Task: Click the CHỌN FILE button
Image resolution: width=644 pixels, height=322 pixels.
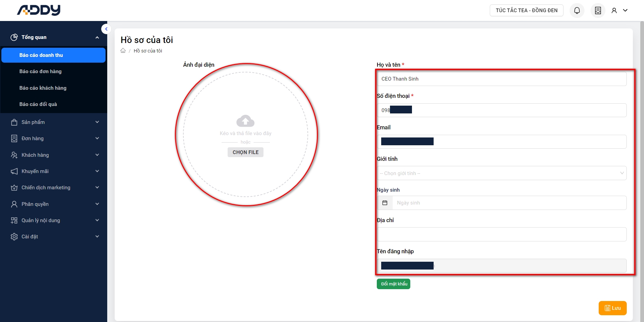Action: [x=246, y=152]
